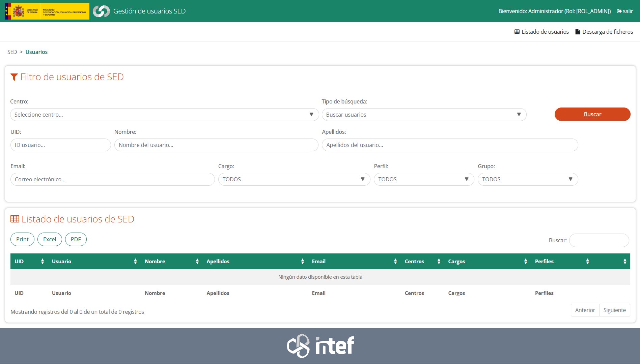Viewport: 640px width, 364px height.
Task: Click 'Ningún dato disponible en esta tabla' message
Action: pyautogui.click(x=320, y=277)
